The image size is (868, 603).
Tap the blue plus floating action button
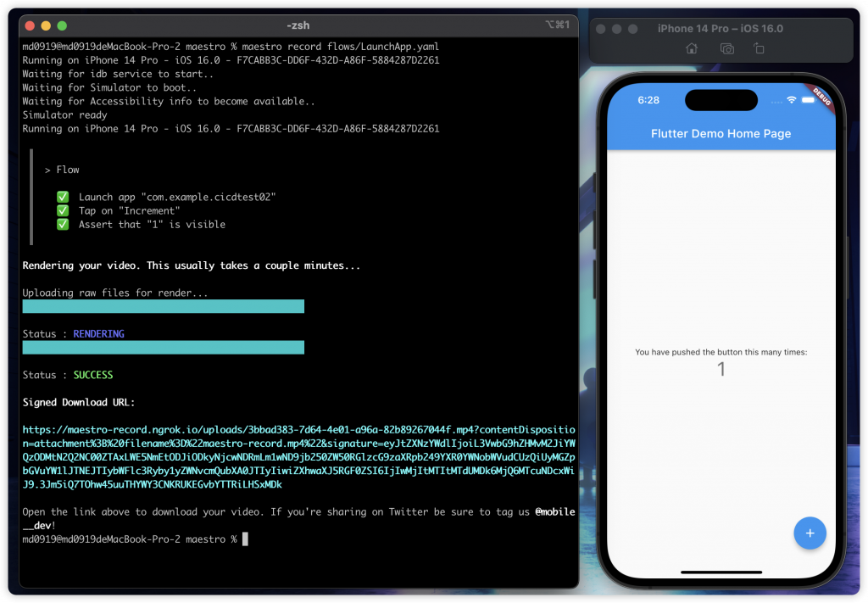pos(810,533)
